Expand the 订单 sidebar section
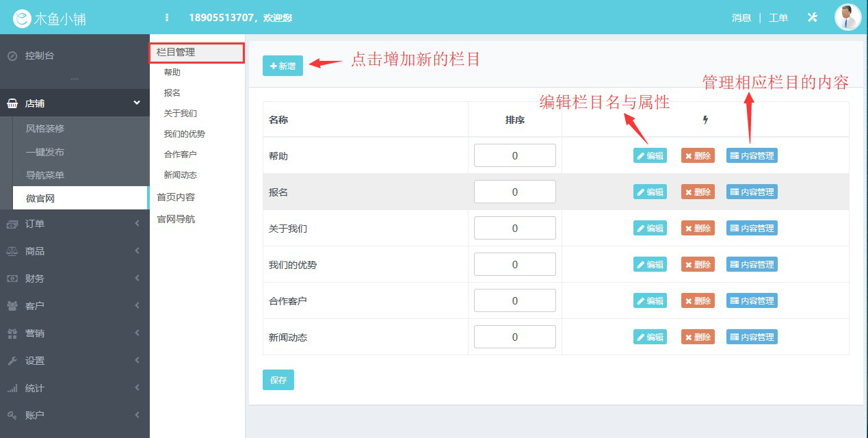This screenshot has height=438, width=868. [135, 224]
